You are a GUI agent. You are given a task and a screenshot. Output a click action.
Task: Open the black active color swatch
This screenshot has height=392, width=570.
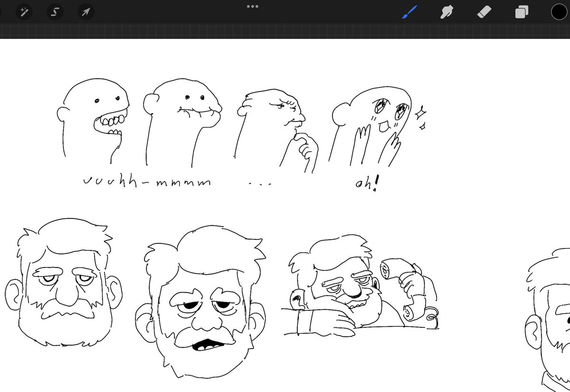[x=559, y=12]
